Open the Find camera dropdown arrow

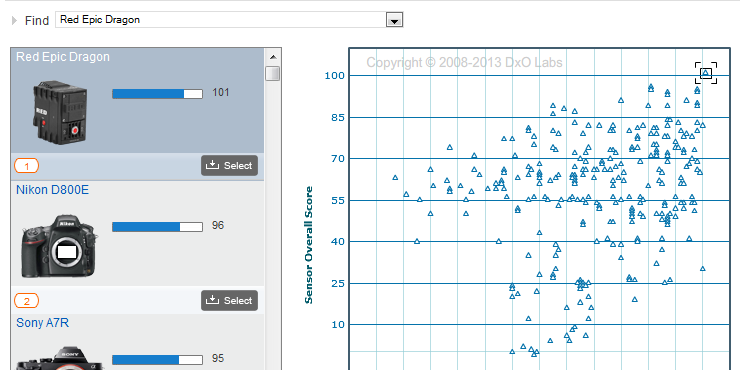[x=394, y=20]
